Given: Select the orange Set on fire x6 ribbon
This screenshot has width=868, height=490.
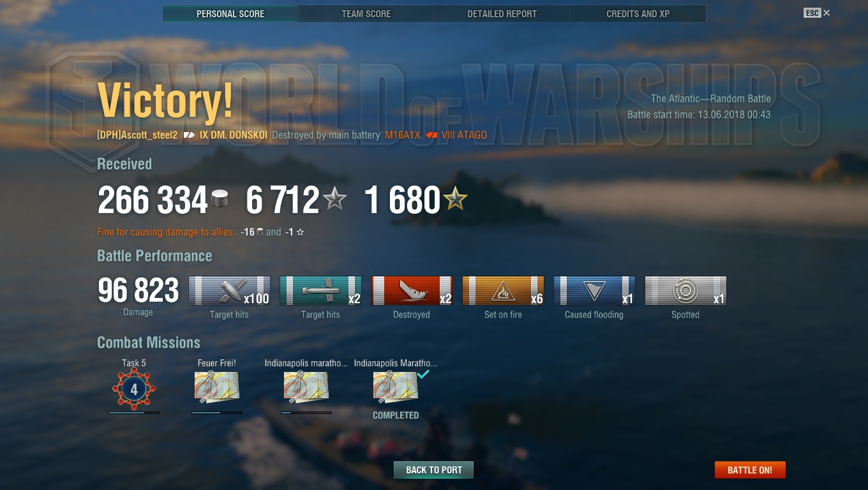Looking at the screenshot, I should point(503,291).
